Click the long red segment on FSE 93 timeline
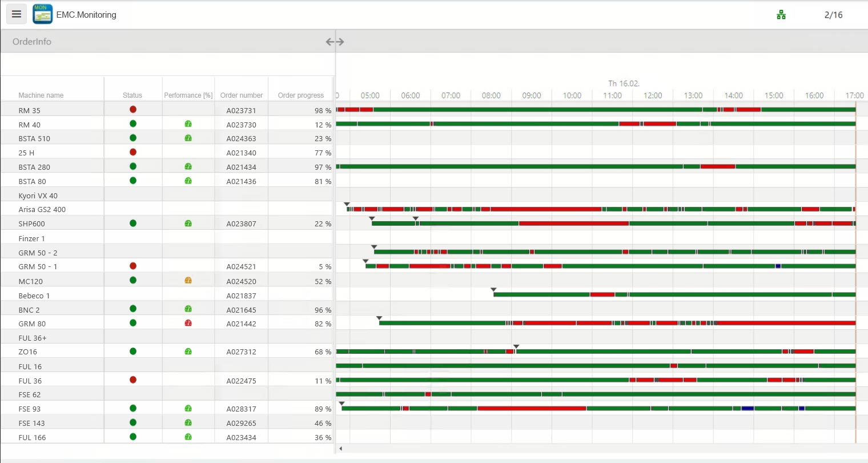This screenshot has width=868, height=463. click(x=532, y=408)
